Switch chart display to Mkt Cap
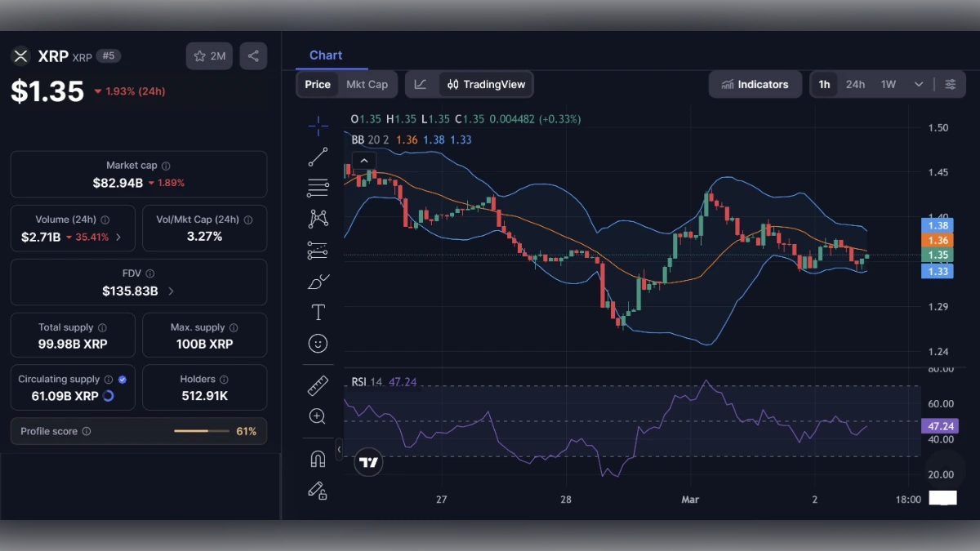The height and width of the screenshot is (551, 980). pos(367,84)
